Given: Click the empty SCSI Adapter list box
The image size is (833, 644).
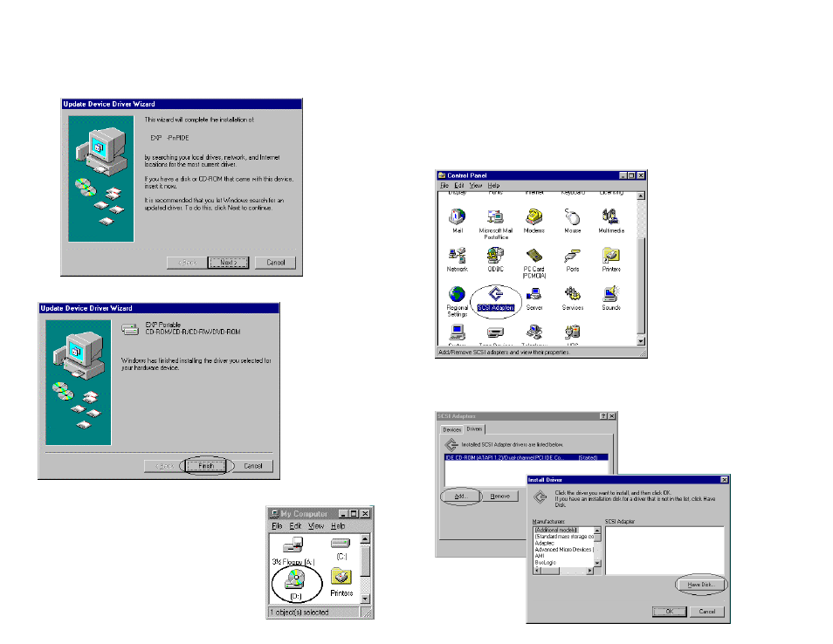Looking at the screenshot, I should pos(664,551).
